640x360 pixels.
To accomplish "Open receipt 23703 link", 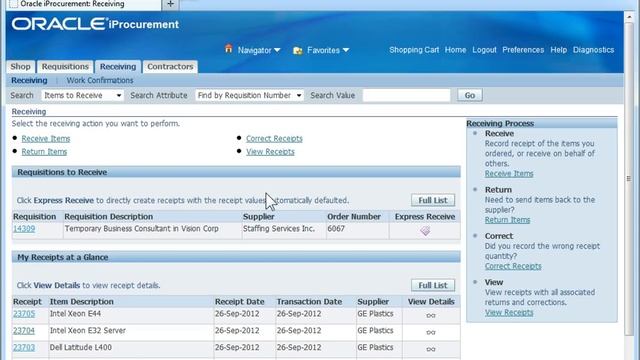I will click(24, 347).
